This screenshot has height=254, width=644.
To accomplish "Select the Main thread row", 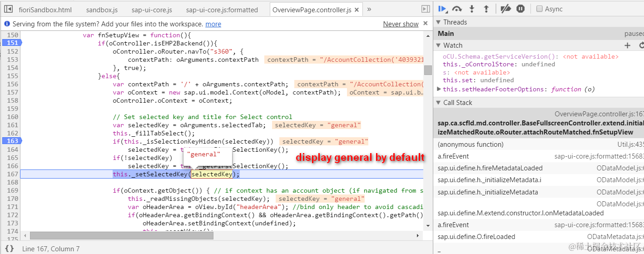I will pos(539,33).
